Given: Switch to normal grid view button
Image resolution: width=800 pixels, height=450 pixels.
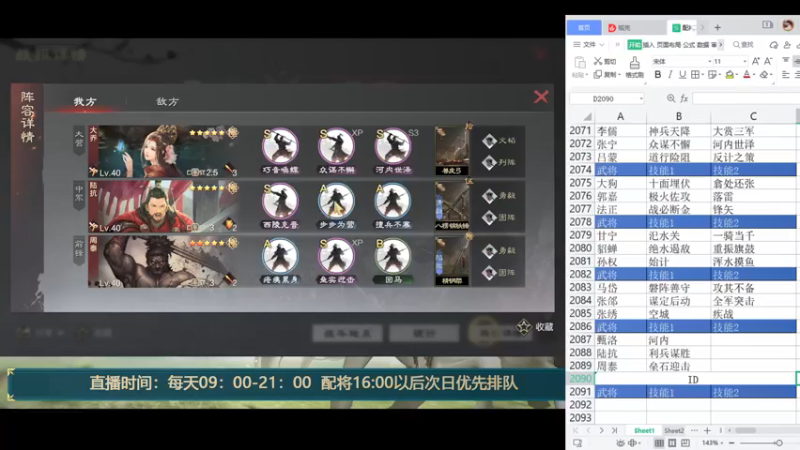Looking at the screenshot, I should point(659,443).
